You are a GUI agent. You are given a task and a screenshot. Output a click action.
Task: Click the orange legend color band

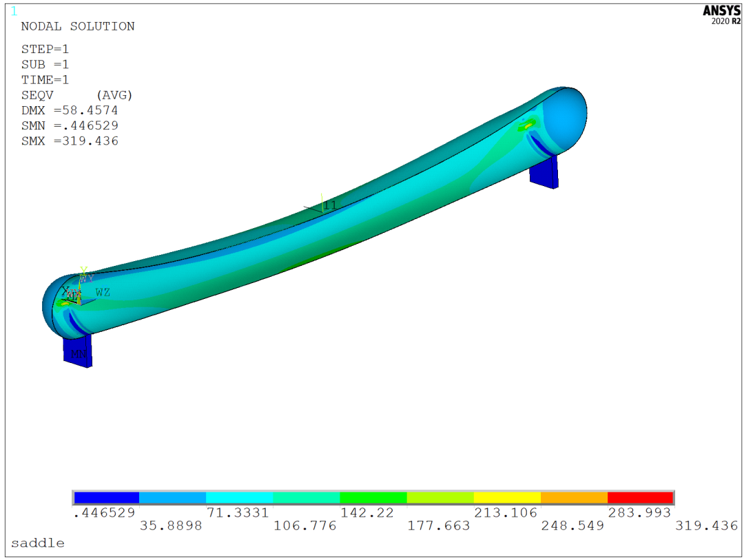[574, 497]
